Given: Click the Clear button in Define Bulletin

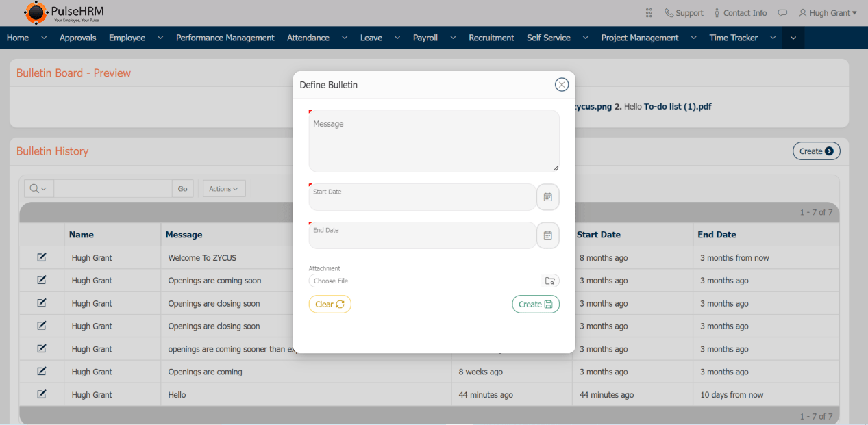Looking at the screenshot, I should click(330, 304).
